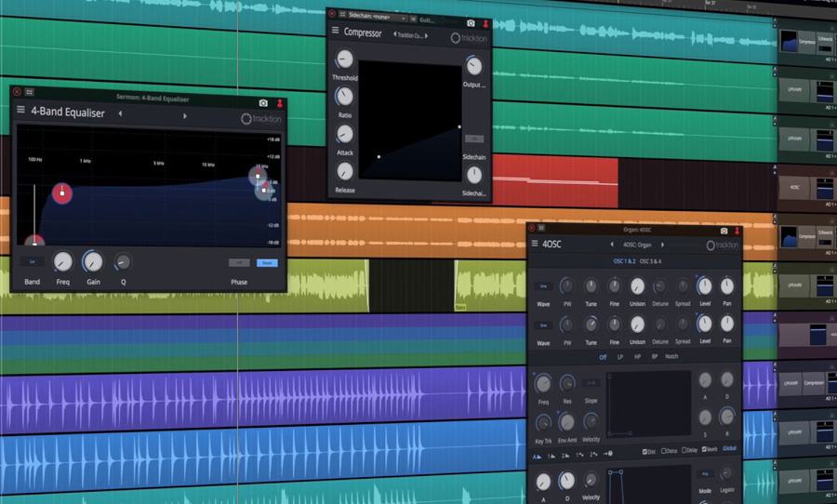
Task: Click the red low-mid band node on EQ graph
Action: point(62,192)
